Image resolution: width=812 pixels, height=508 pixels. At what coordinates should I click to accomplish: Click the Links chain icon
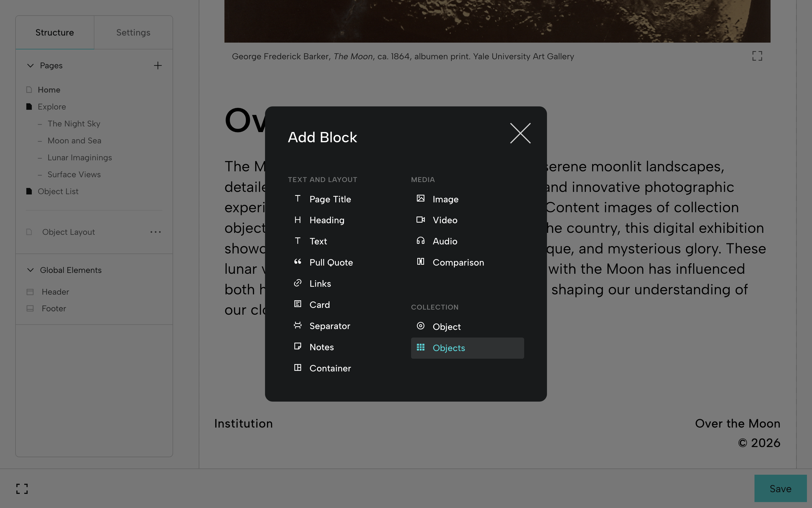point(298,283)
